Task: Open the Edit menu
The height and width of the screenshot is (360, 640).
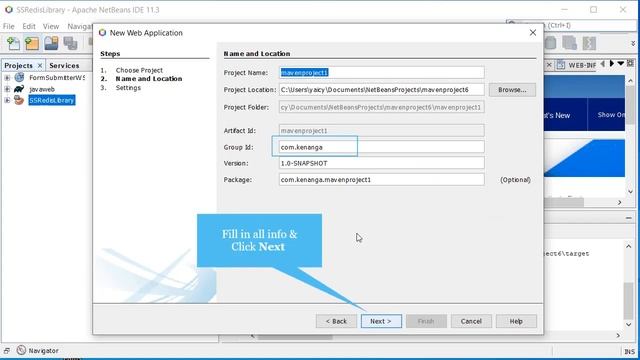Action: point(29,26)
